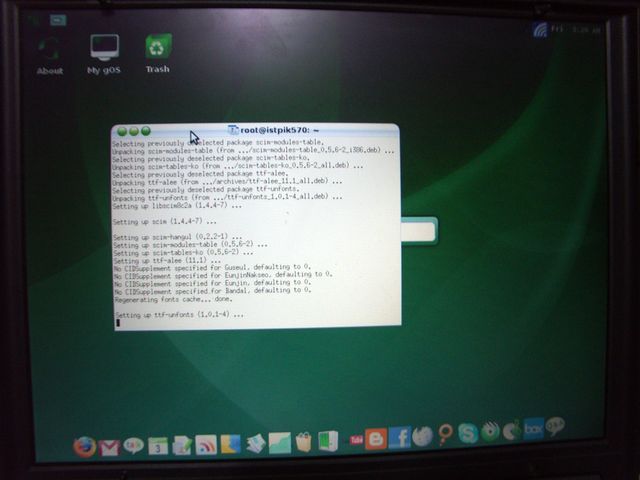The height and width of the screenshot is (480, 640).
Task: Open the About desktop icon
Action: tap(49, 54)
